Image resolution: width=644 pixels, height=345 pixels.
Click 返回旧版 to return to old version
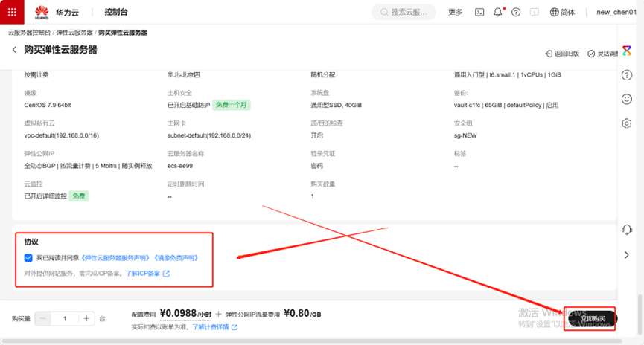coord(562,54)
